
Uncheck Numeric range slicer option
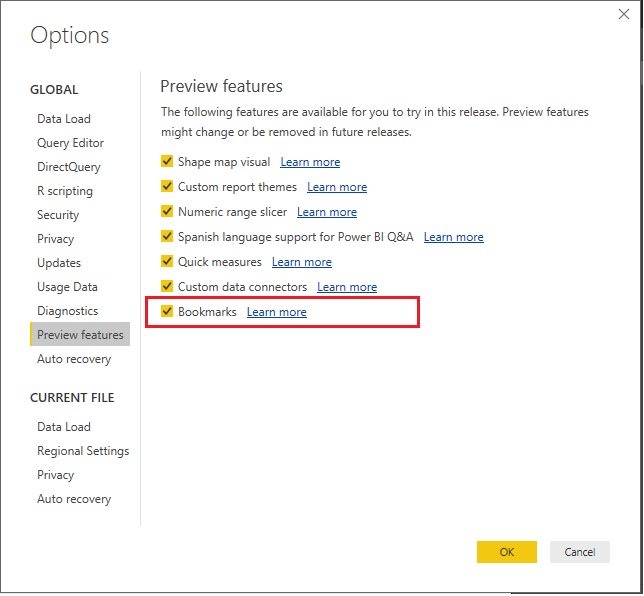coord(167,212)
